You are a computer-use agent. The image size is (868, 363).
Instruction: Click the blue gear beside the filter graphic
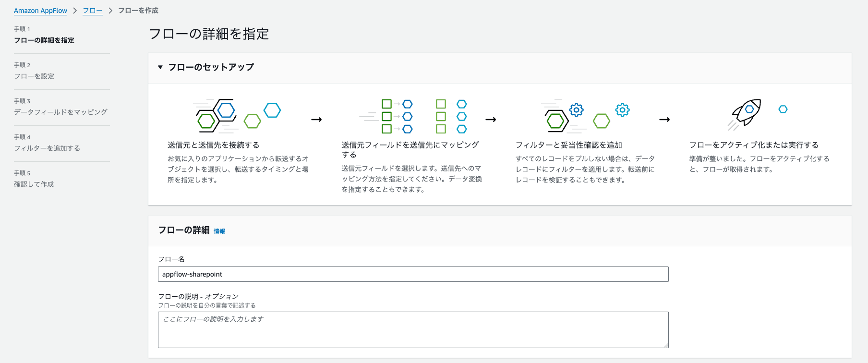pyautogui.click(x=623, y=110)
